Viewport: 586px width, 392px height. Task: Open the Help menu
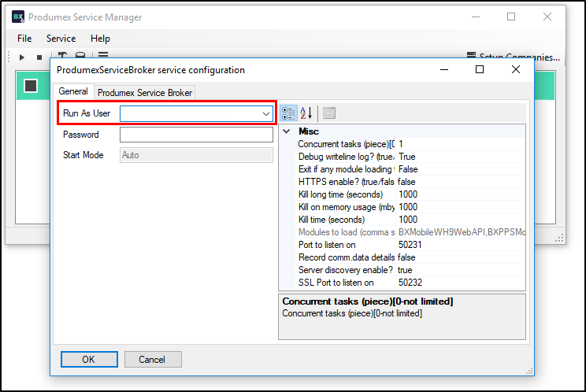coord(100,39)
